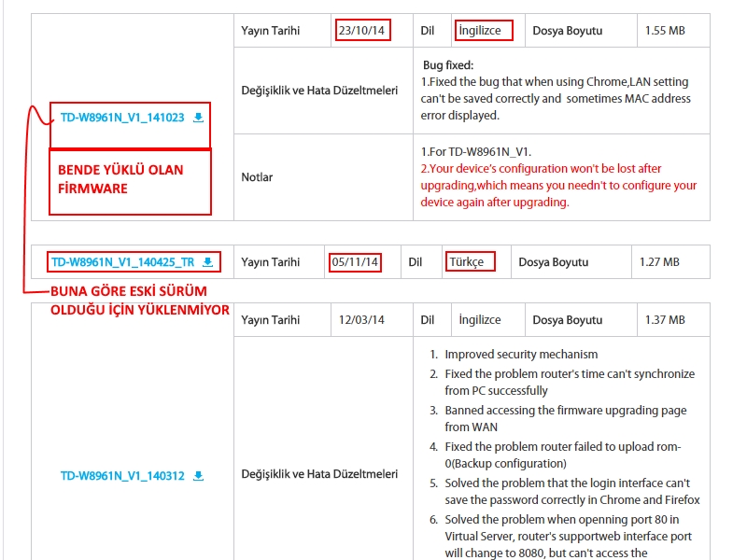Click the 'Bug fixed:' heading text
Screen dimensions: 747x560
coord(448,65)
